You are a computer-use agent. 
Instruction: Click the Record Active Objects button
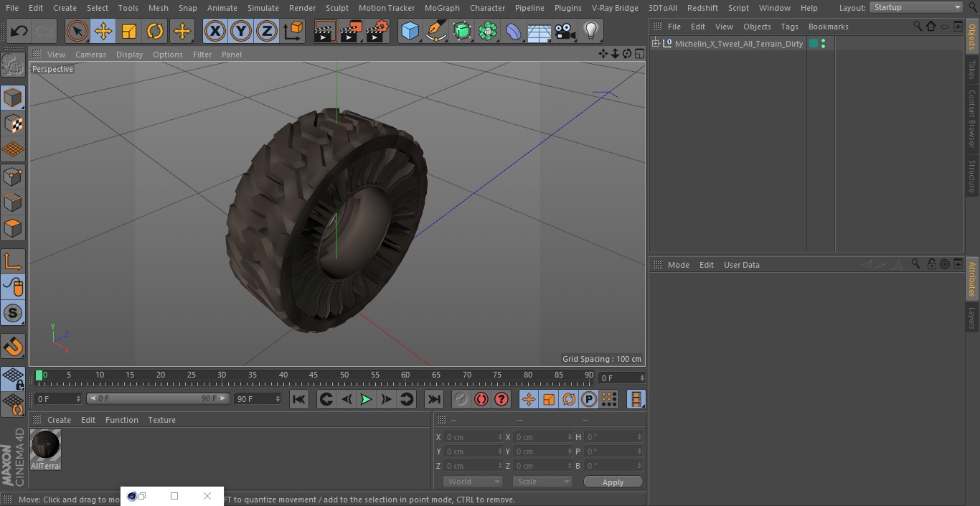[461, 399]
